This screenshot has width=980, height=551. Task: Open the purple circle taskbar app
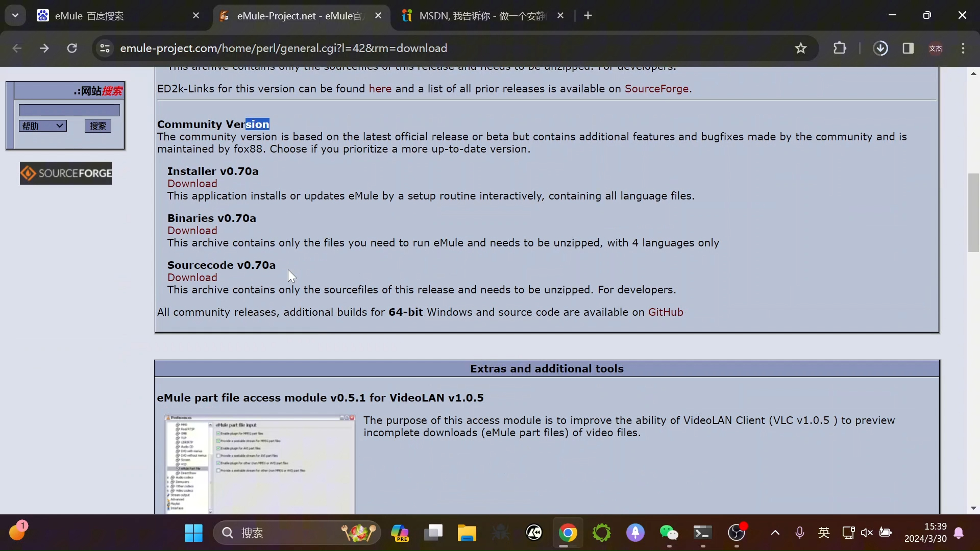click(635, 533)
